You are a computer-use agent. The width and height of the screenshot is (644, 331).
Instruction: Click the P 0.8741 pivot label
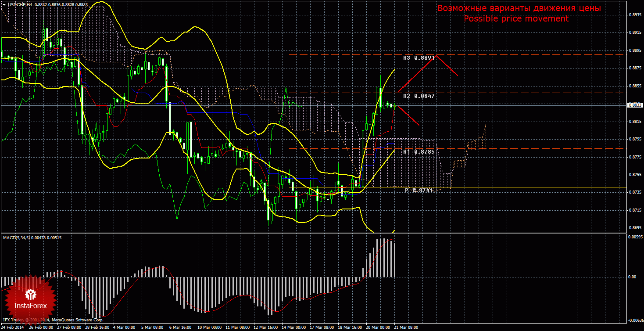419,191
